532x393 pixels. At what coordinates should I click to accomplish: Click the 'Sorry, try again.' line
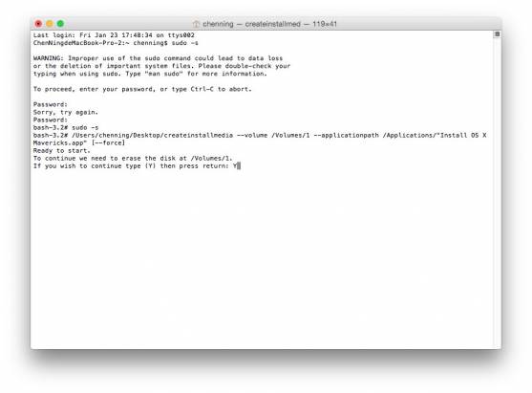click(x=66, y=112)
